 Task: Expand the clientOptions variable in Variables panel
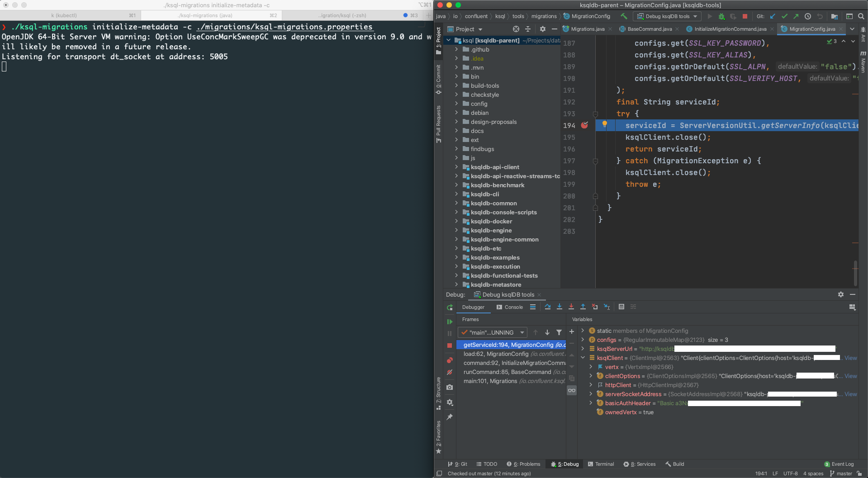pyautogui.click(x=590, y=376)
